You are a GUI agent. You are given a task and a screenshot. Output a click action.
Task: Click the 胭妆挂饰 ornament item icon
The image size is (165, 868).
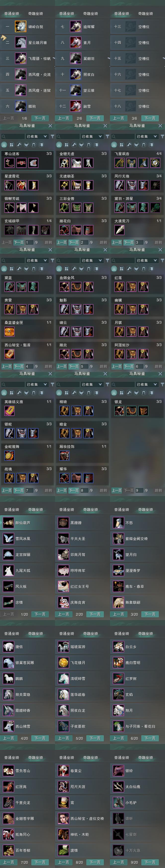tap(64, 456)
